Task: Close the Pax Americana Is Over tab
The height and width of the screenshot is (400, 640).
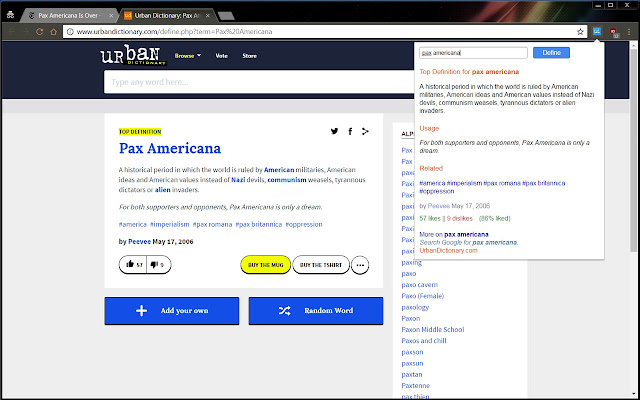Action: (x=111, y=16)
